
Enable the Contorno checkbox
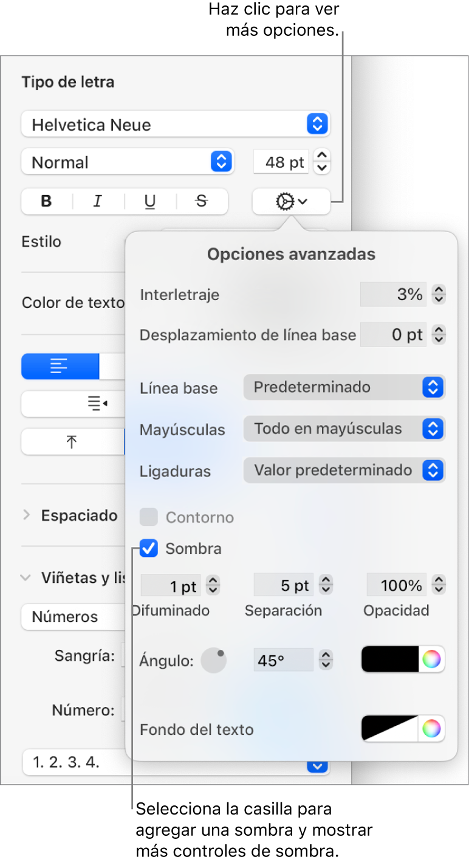tap(149, 517)
